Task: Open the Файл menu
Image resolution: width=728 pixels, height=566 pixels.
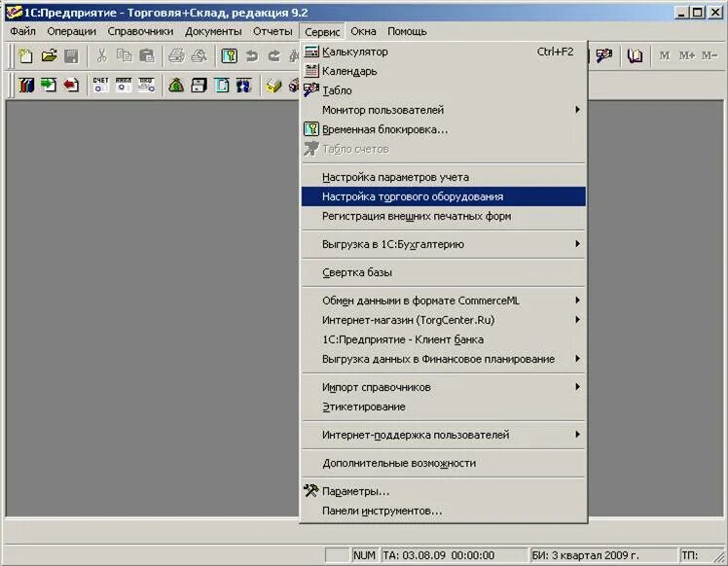Action: (22, 31)
